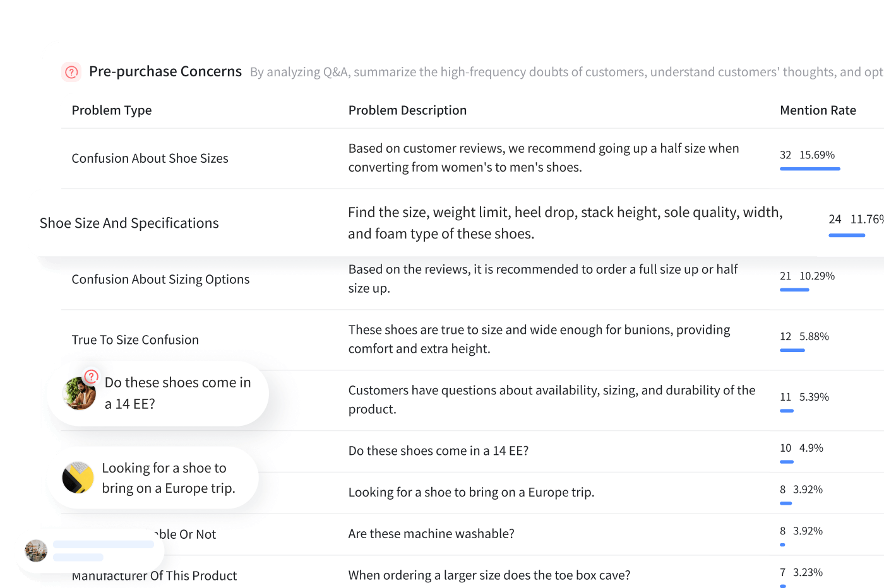The width and height of the screenshot is (884, 588).
Task: Select the Shoe Size And Specifications row
Action: (129, 223)
